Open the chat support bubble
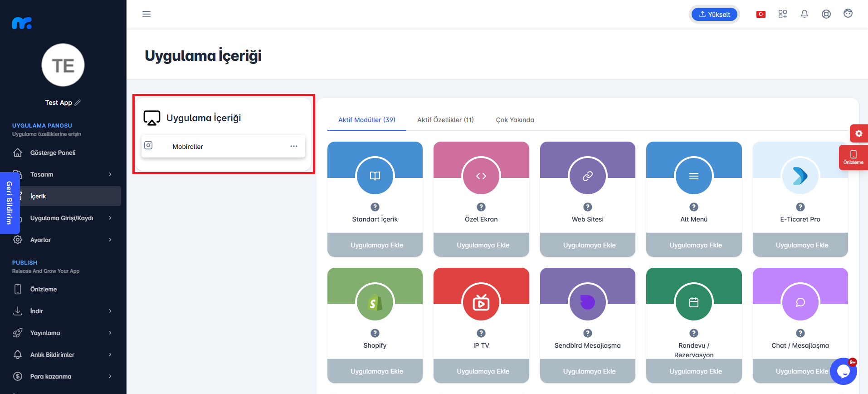The height and width of the screenshot is (394, 868). tap(843, 371)
